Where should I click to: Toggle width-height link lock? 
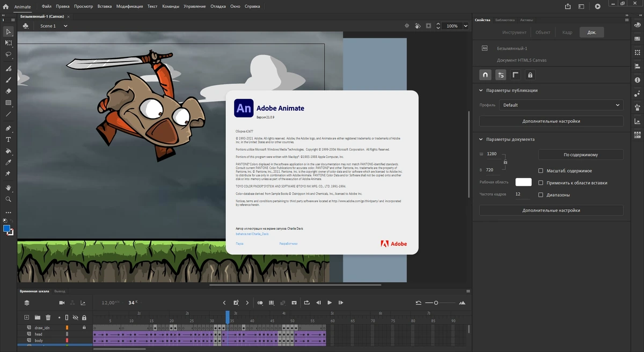click(x=505, y=162)
